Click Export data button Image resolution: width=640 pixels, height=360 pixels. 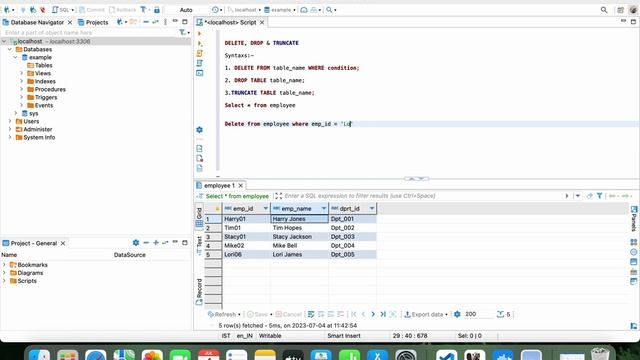point(424,314)
